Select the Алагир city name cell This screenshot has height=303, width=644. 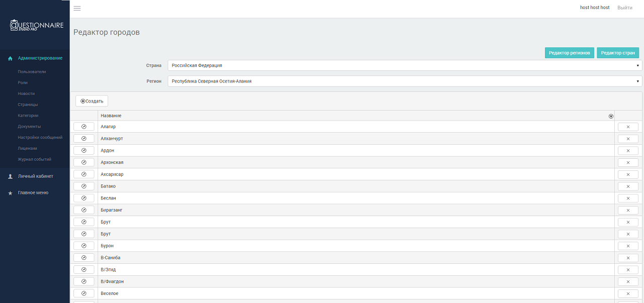[x=356, y=127]
